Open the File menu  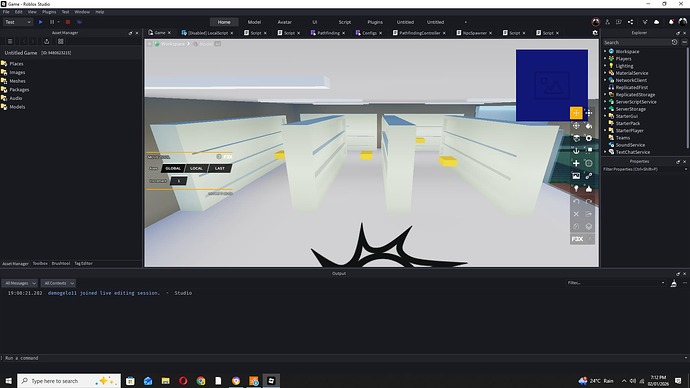tap(6, 12)
